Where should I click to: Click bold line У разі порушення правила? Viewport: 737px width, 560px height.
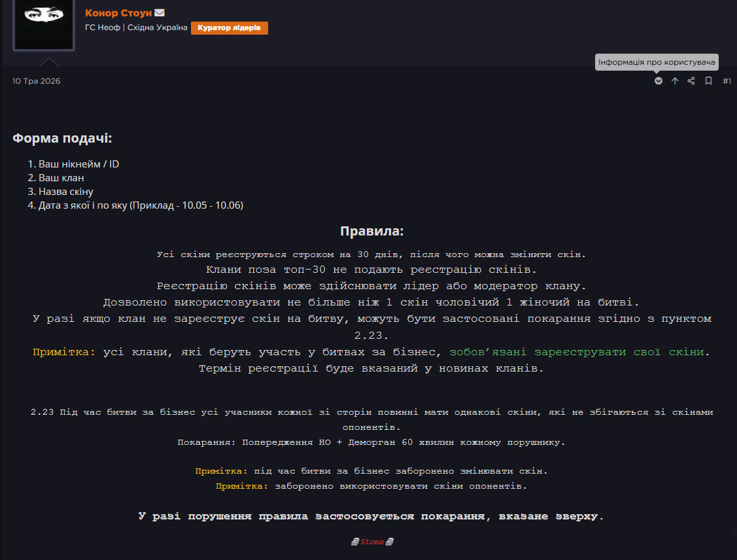pos(371,516)
